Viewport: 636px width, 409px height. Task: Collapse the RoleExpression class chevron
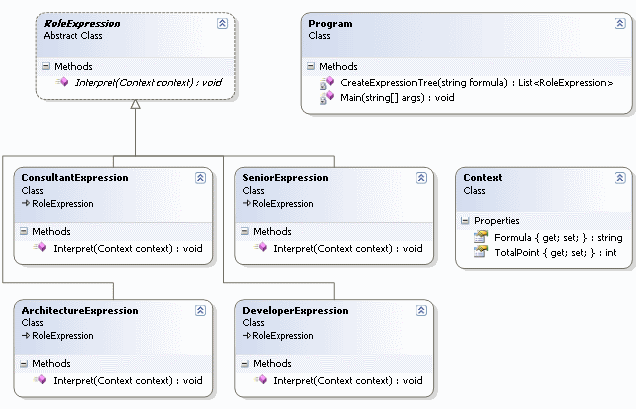(221, 23)
